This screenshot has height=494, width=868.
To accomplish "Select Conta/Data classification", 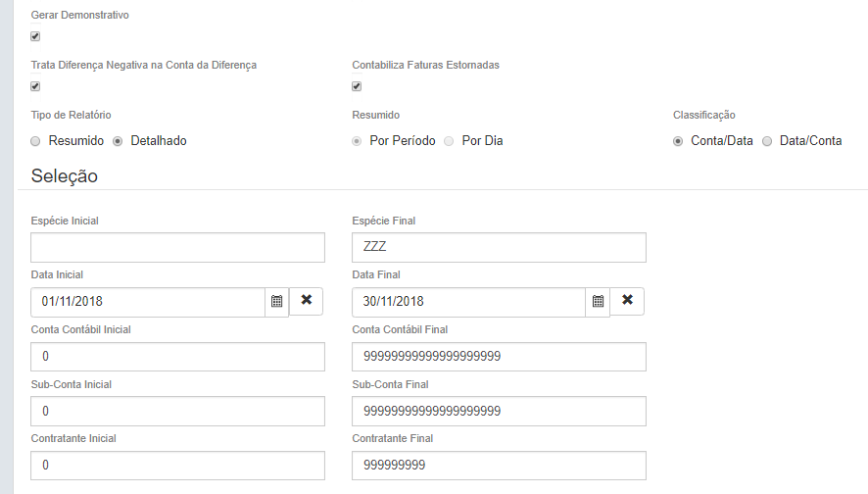I will 679,141.
